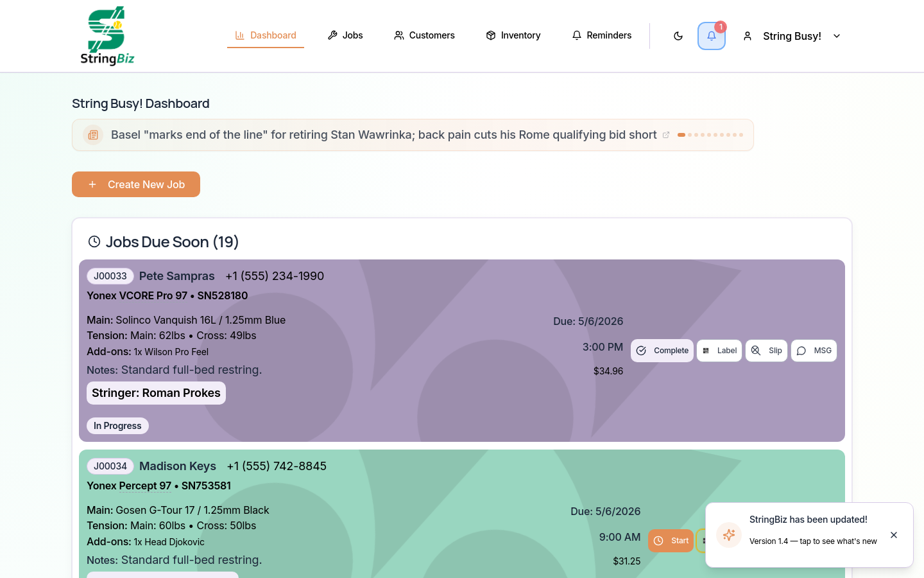Print Label for Pete Sampras job
This screenshot has height=578, width=924.
click(719, 351)
